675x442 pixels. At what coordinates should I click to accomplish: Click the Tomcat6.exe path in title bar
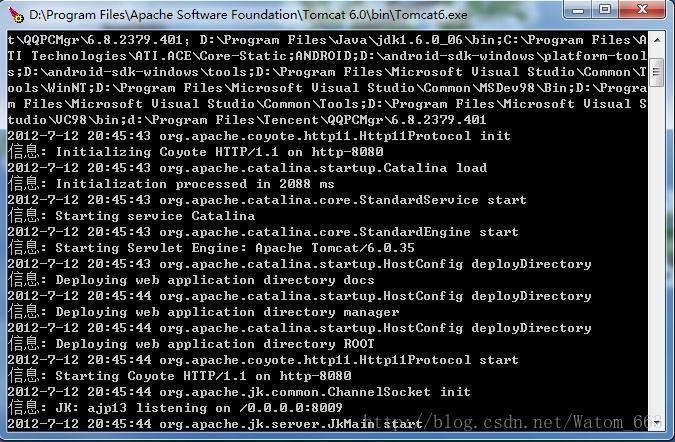point(248,15)
